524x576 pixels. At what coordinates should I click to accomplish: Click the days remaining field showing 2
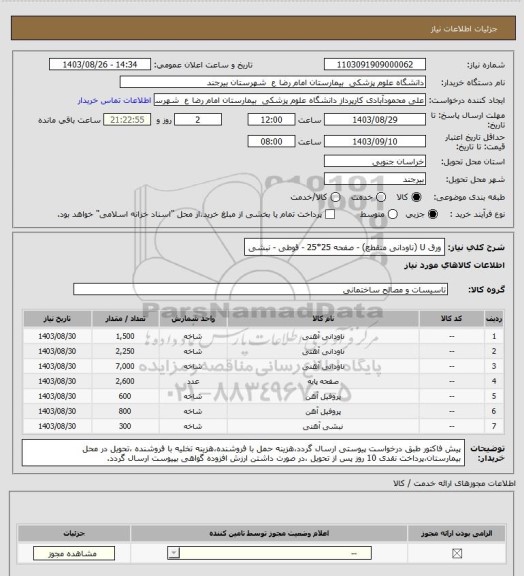pyautogui.click(x=198, y=120)
